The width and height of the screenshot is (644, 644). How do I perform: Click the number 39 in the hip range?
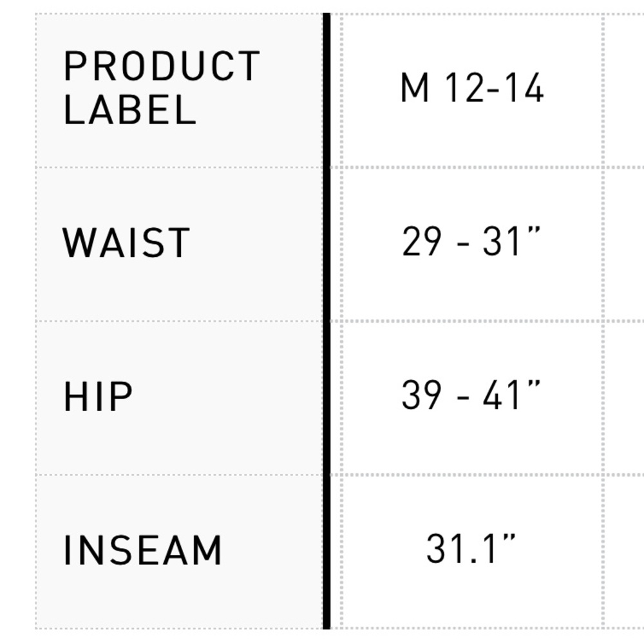422,395
